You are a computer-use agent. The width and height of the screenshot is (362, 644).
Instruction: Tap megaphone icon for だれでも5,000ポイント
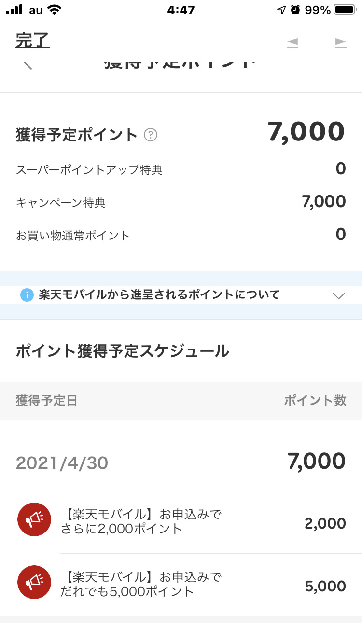pyautogui.click(x=34, y=582)
